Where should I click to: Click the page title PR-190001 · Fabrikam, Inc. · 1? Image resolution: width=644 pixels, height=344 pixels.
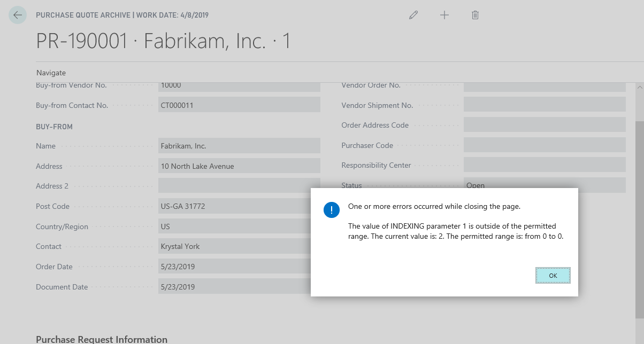(x=163, y=41)
